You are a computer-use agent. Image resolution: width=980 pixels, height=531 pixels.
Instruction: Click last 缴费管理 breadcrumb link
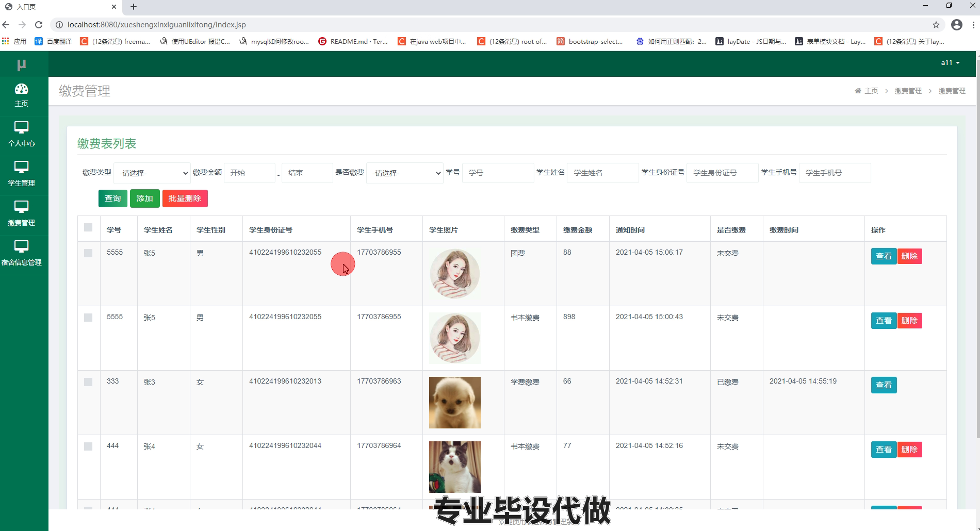952,91
